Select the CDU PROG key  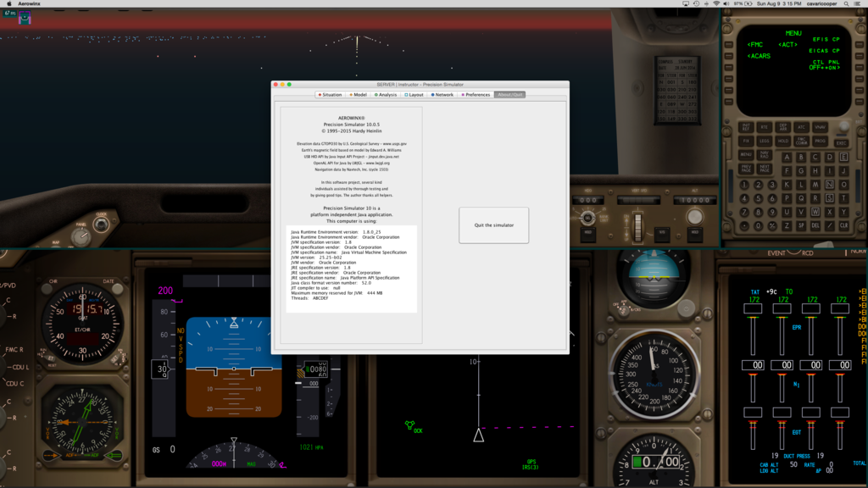pyautogui.click(x=820, y=141)
